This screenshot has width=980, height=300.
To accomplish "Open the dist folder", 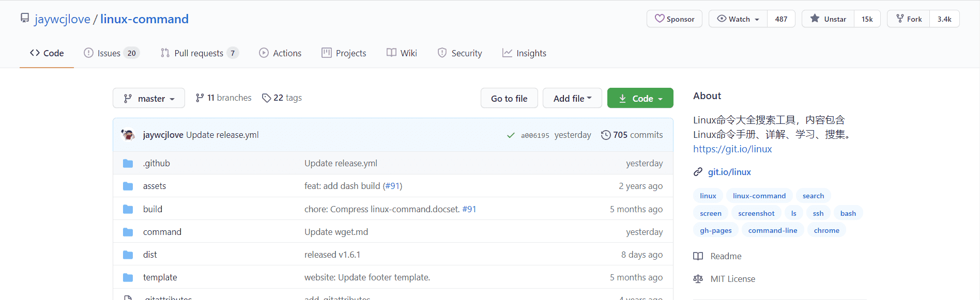I will (x=150, y=255).
